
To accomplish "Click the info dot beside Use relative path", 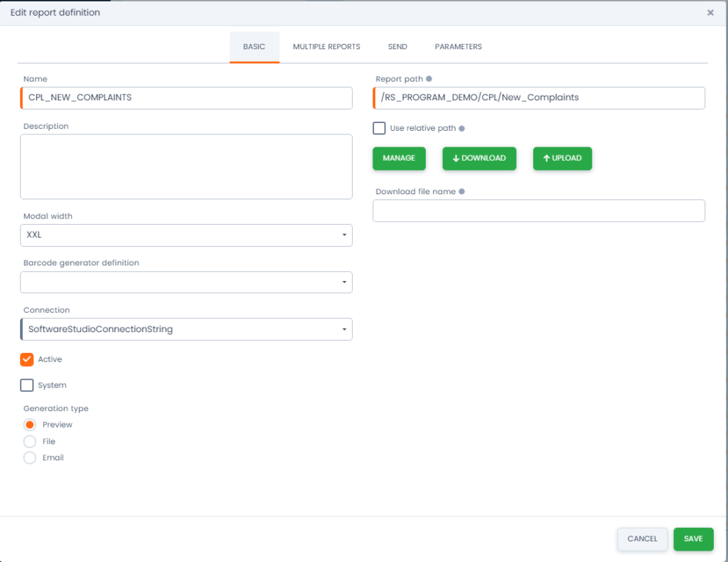I will pos(462,129).
